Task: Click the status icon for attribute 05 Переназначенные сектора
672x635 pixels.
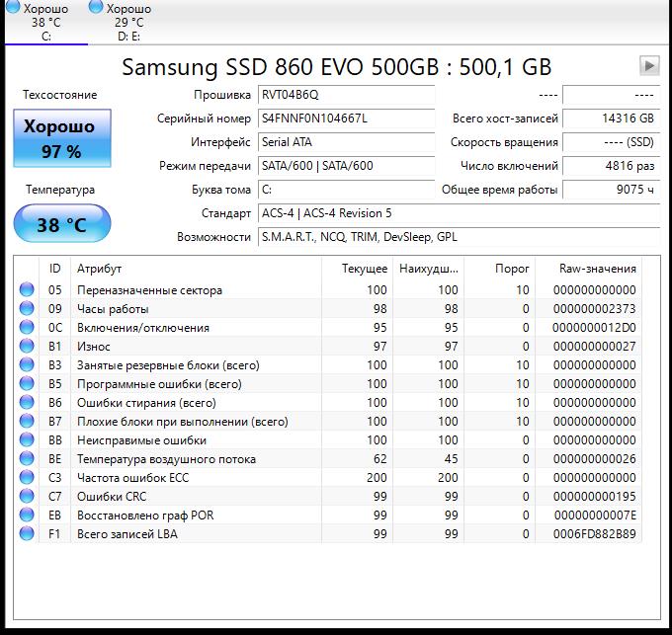Action: 27,289
